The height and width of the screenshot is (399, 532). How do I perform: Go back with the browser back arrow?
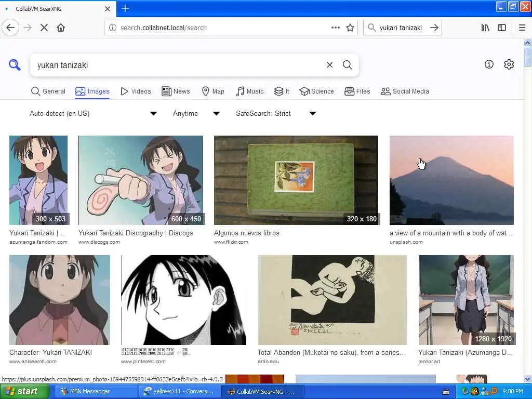coord(10,28)
